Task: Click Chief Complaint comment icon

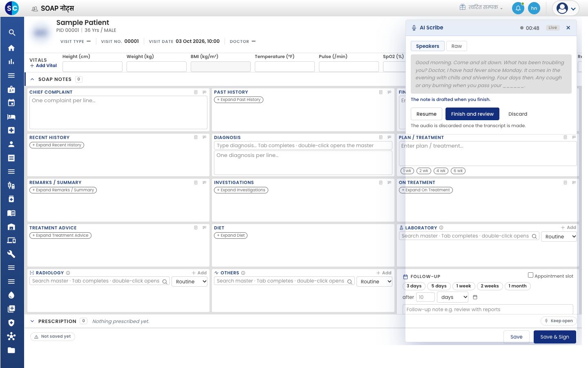Action: pyautogui.click(x=205, y=92)
